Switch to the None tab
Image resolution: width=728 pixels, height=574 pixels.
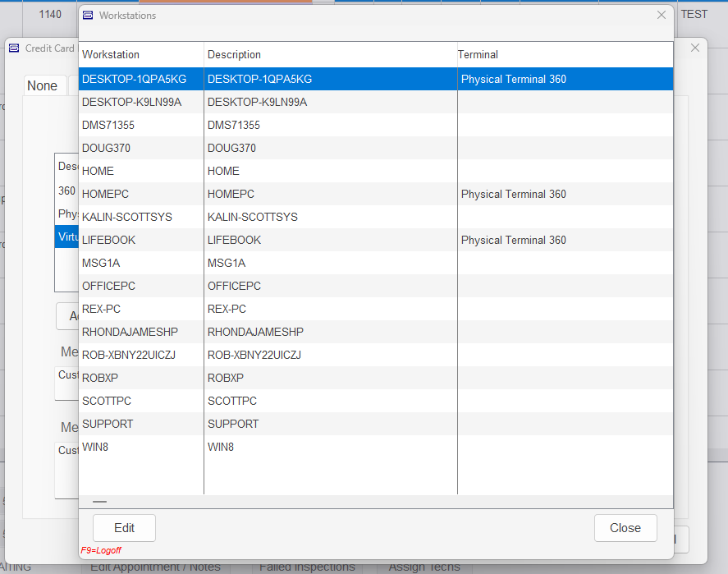pyautogui.click(x=43, y=86)
